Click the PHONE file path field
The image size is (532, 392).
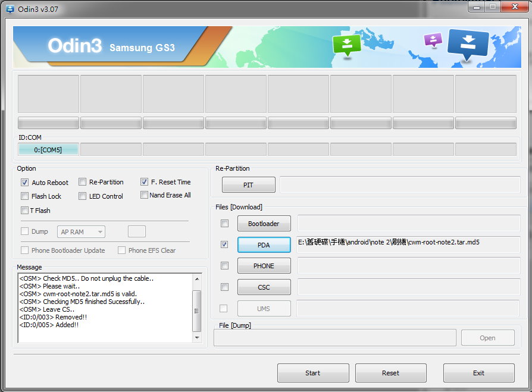tap(408, 265)
